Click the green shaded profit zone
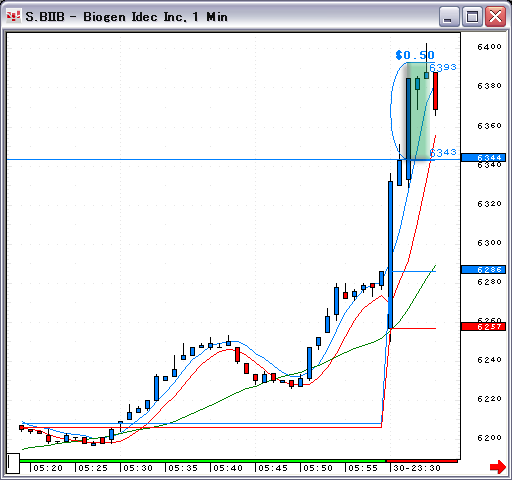512x480 pixels. (418, 111)
